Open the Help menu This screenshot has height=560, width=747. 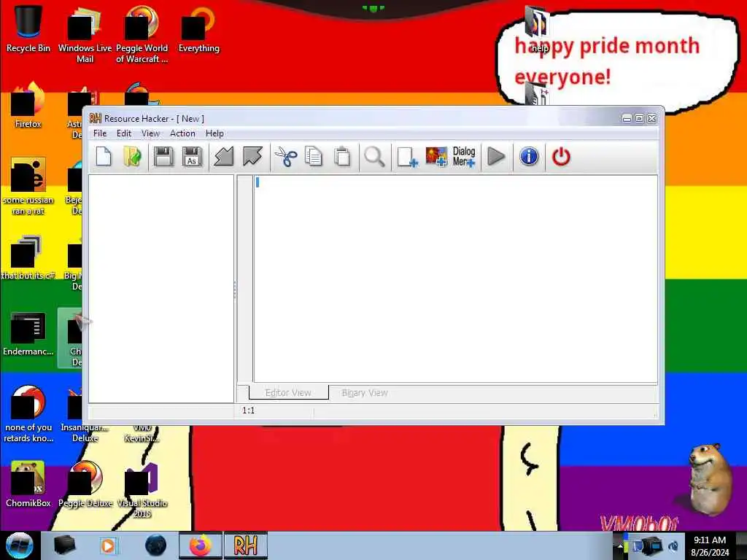[x=215, y=133]
